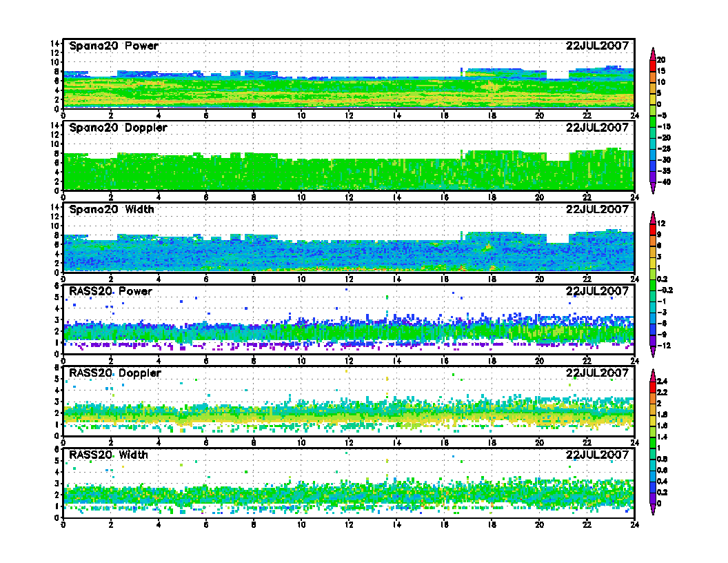Click the "20" label on the top colorbar
This screenshot has width=728, height=563.
(661, 60)
